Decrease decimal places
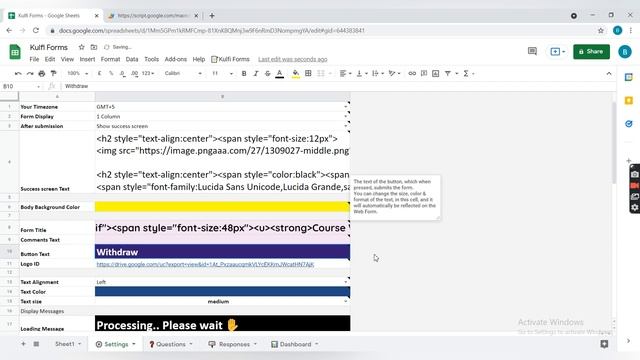Image resolution: width=640 pixels, height=360 pixels. (122, 73)
